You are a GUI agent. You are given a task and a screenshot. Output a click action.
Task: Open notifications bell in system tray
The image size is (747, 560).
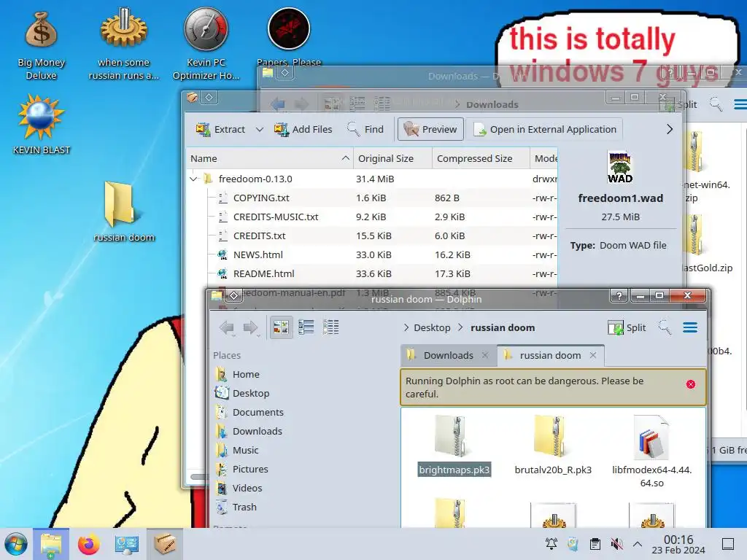pos(551,544)
